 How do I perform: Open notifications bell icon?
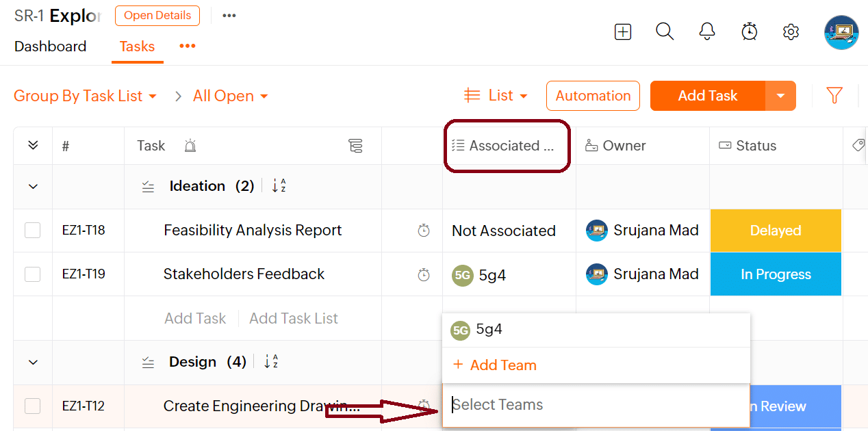(x=707, y=31)
